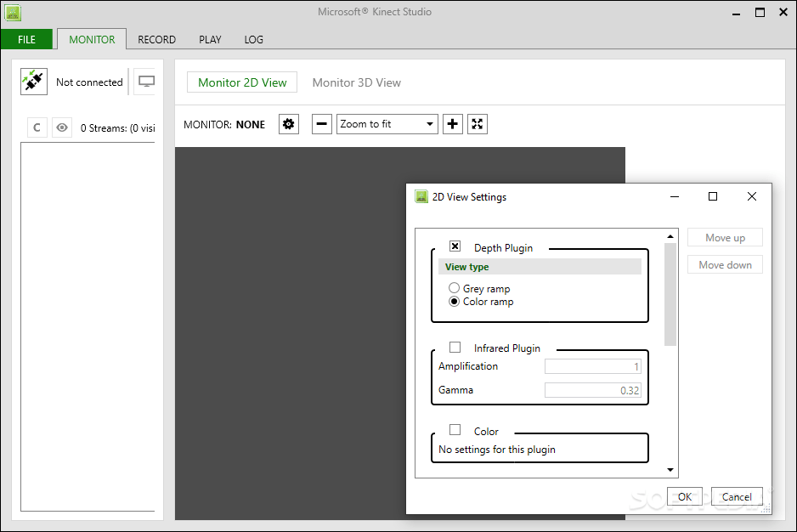The width and height of the screenshot is (797, 532).
Task: Close the 2D View Settings dialog
Action: (752, 196)
